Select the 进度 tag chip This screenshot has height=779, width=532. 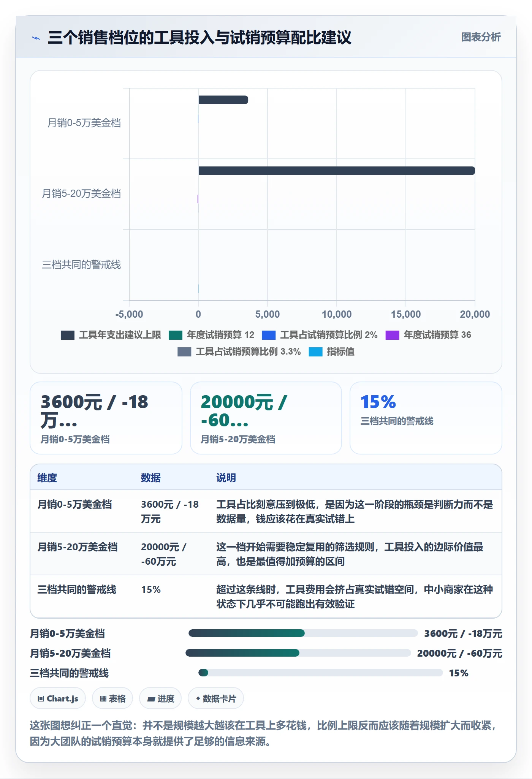(160, 698)
